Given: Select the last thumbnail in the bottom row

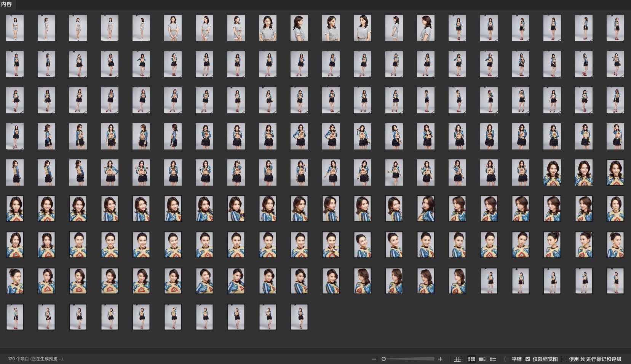Looking at the screenshot, I should 299,317.
